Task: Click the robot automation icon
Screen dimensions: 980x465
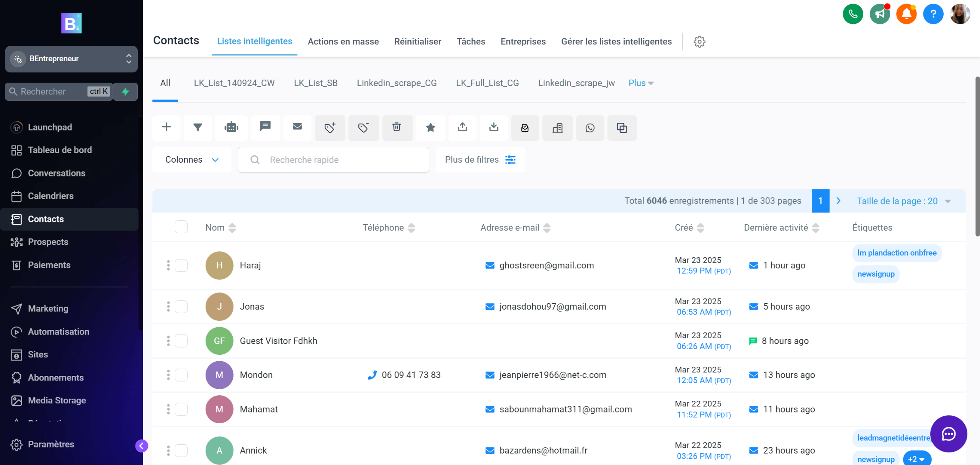Action: tap(231, 127)
